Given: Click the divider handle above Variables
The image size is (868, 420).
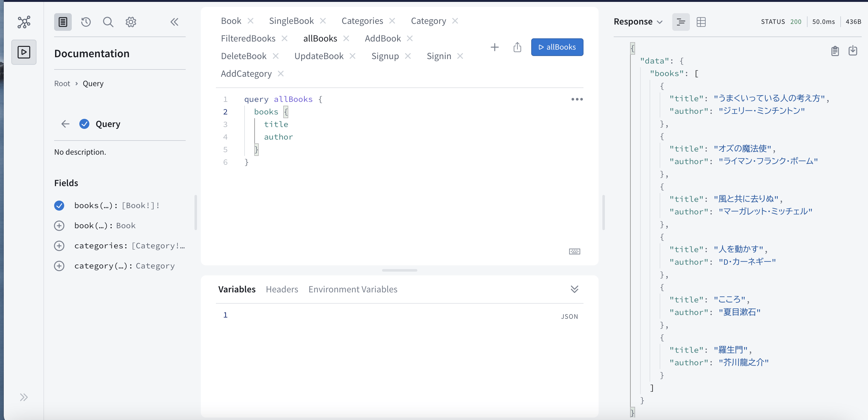Looking at the screenshot, I should click(399, 270).
